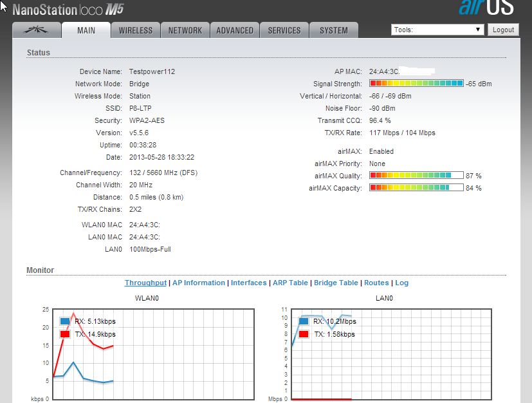Click the Transmit CCQ value 96.4 %
Viewport: 532px width, 403px height.
[x=380, y=120]
